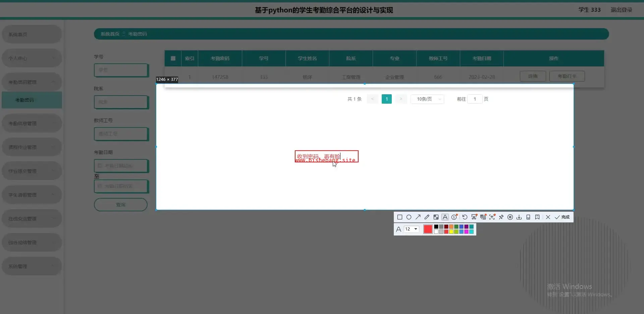Click the large current red color box
Viewport: 644px width, 314px height.
coord(428,229)
